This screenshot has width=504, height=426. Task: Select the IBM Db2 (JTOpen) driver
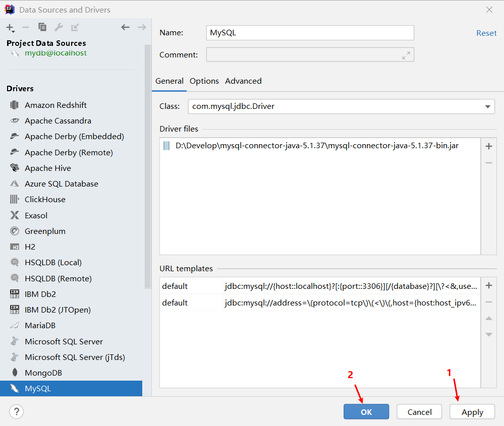(x=71, y=310)
